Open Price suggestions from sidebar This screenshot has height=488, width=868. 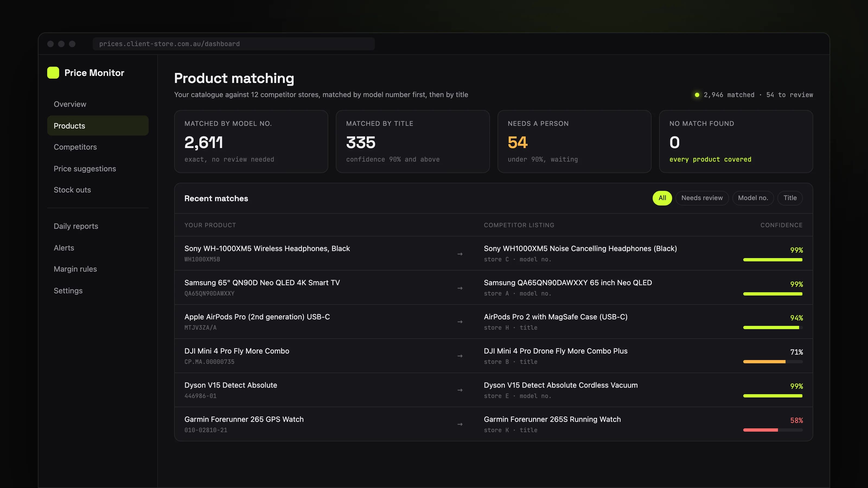[98, 169]
